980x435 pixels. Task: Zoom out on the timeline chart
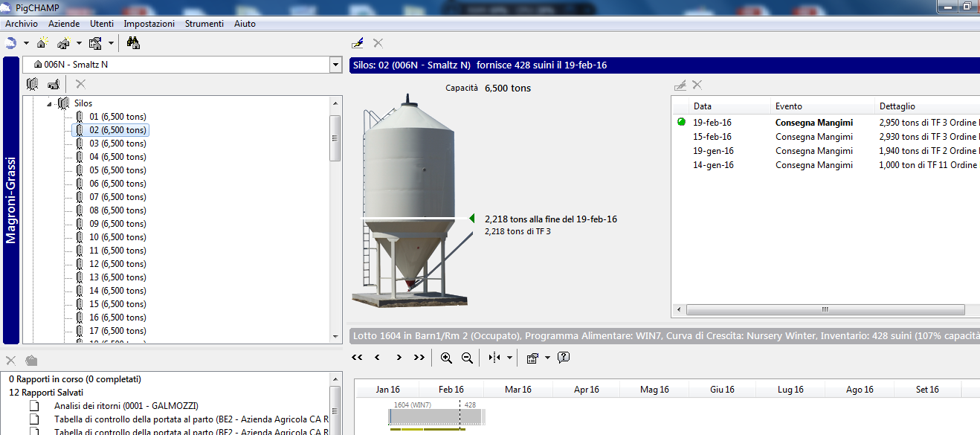pyautogui.click(x=467, y=358)
